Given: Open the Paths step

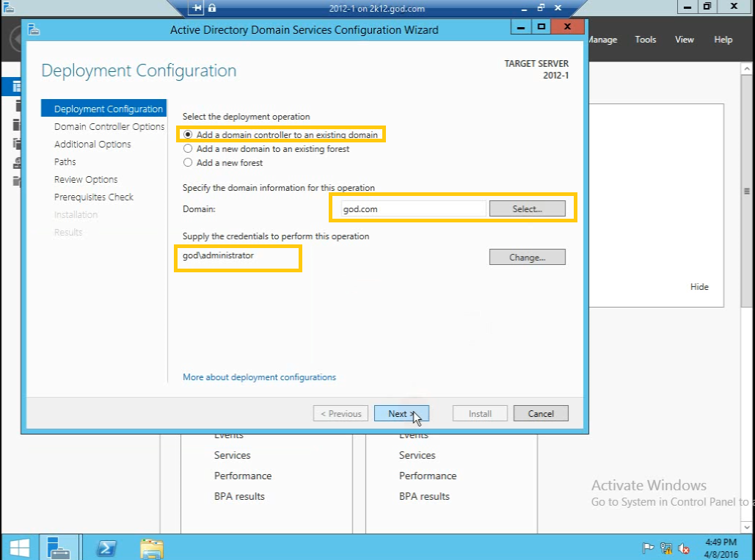Looking at the screenshot, I should coord(65,161).
